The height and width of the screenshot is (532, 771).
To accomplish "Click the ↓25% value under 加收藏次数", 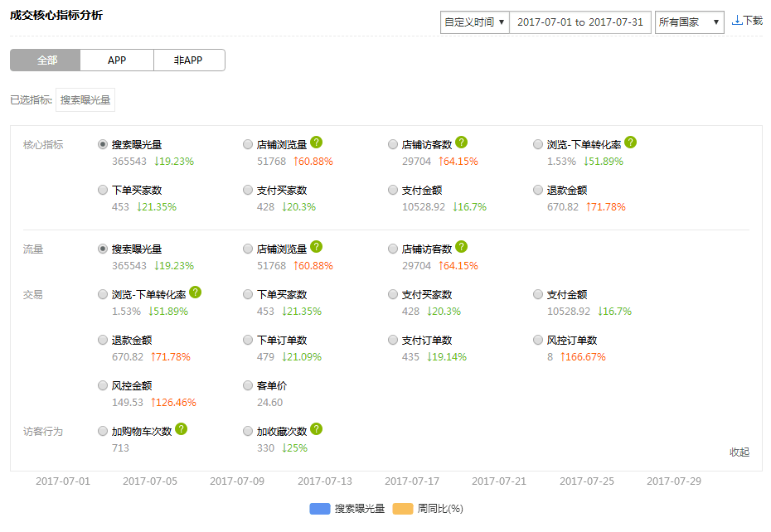I will (294, 448).
